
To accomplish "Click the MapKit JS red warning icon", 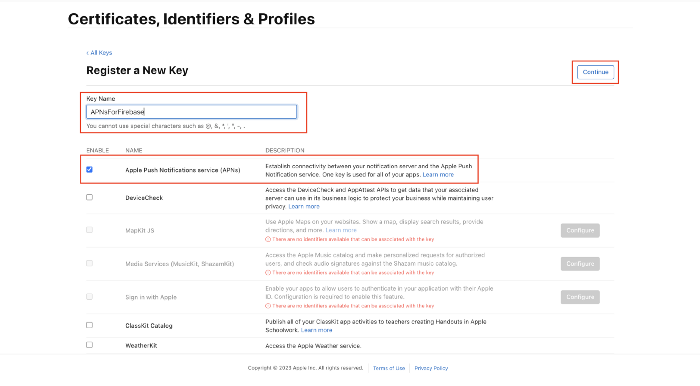I will click(x=268, y=239).
